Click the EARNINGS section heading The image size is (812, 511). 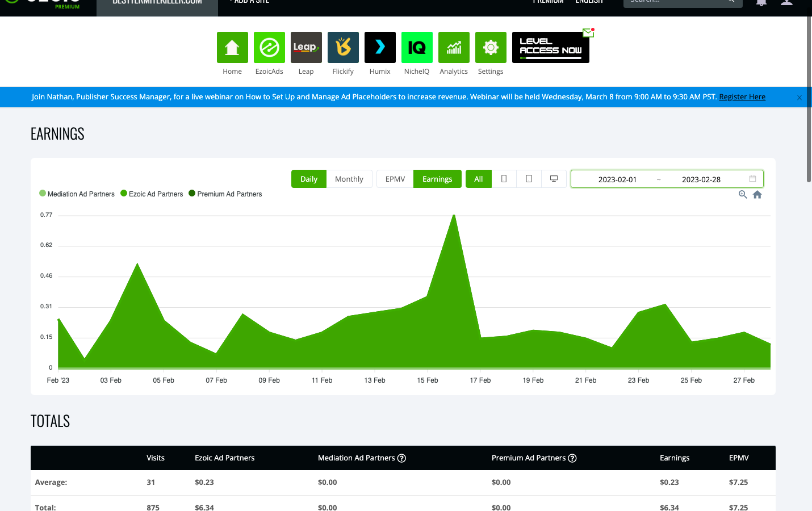(57, 134)
